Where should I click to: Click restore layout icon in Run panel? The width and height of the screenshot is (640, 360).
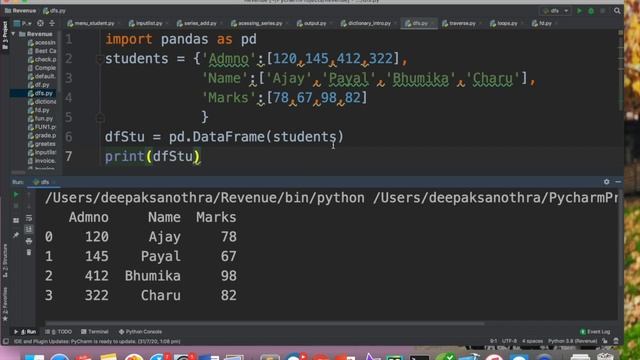pyautogui.click(x=16, y=220)
